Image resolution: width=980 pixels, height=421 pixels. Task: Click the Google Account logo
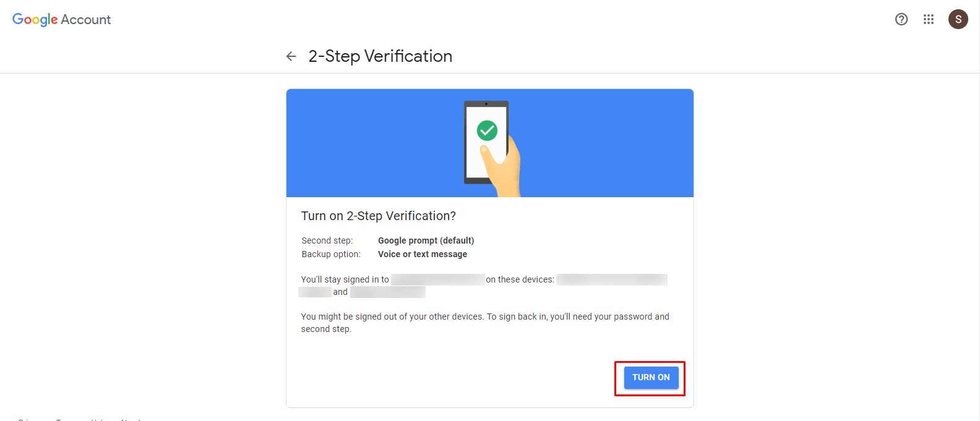(x=61, y=20)
